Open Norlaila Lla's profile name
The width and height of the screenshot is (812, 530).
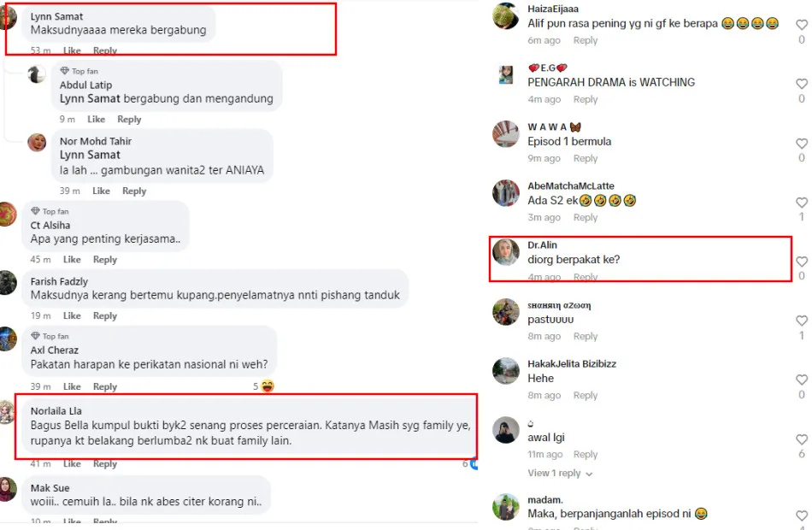pos(56,411)
